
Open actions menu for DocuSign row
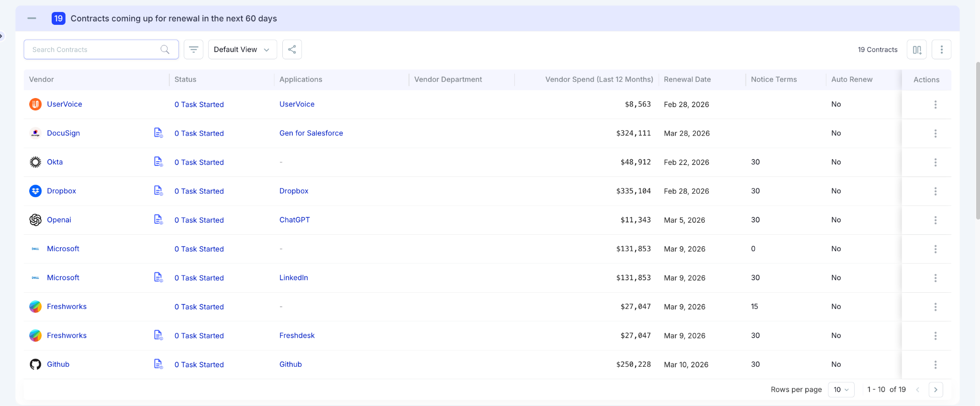click(x=935, y=133)
